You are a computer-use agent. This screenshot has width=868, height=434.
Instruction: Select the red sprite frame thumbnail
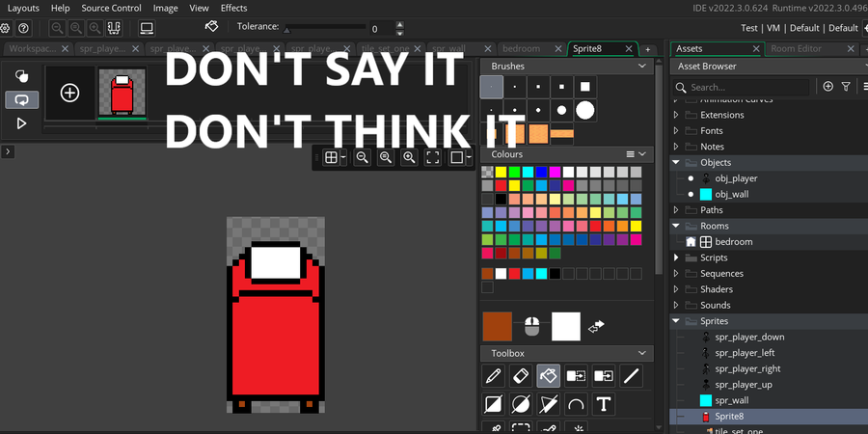(x=122, y=93)
